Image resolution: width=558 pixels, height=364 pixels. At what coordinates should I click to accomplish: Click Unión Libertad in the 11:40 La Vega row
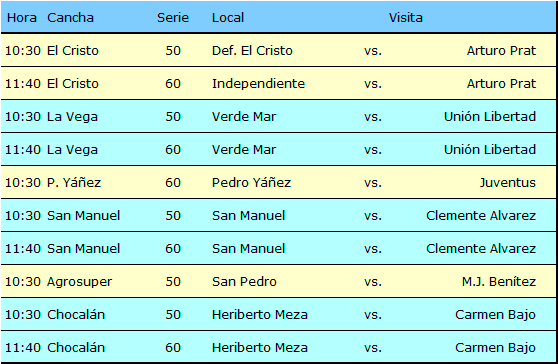pos(490,149)
